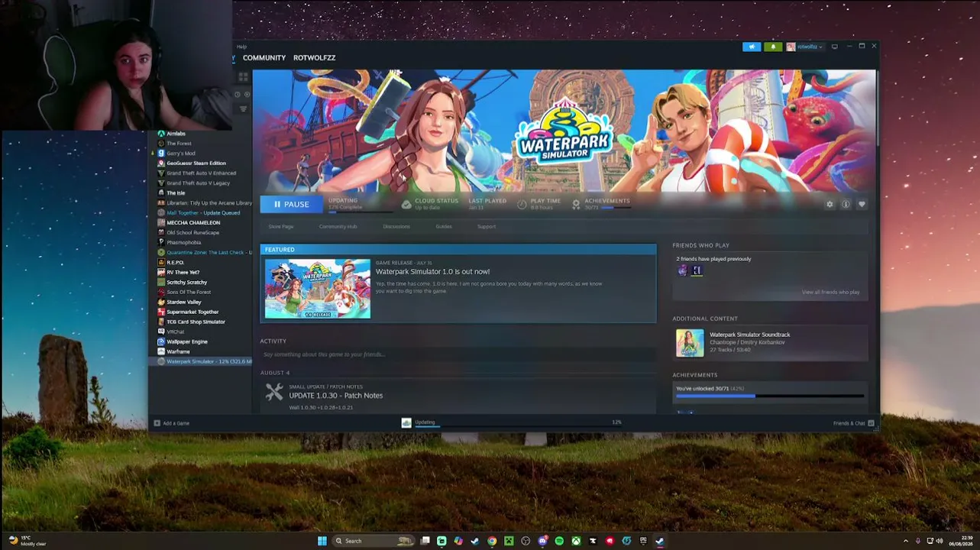The image size is (980, 550).
Task: Show game info with the info icon
Action: click(846, 204)
